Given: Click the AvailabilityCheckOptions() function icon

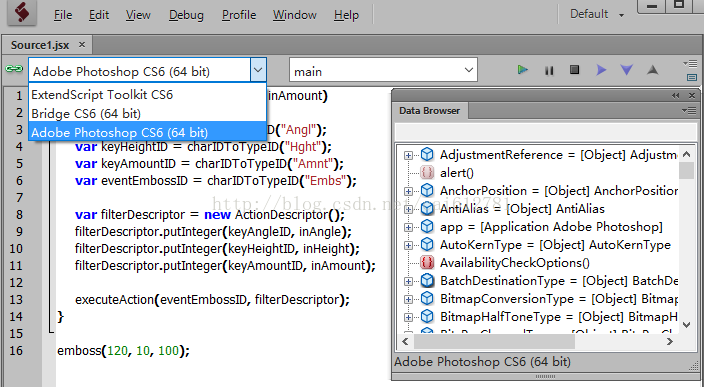Looking at the screenshot, I should coord(427,262).
